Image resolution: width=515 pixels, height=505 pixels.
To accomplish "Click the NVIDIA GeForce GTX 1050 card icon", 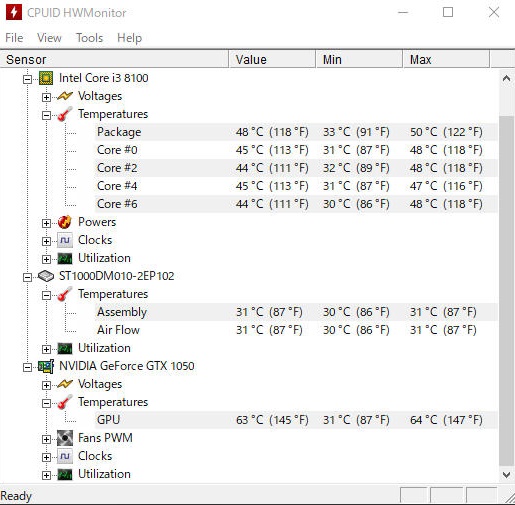I will click(x=46, y=366).
